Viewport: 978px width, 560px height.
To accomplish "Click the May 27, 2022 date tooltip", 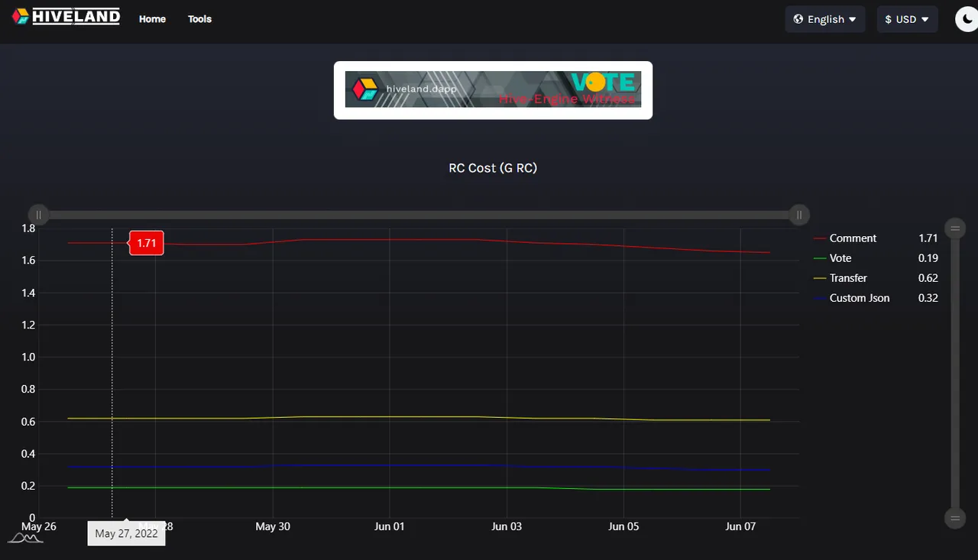I will tap(126, 533).
